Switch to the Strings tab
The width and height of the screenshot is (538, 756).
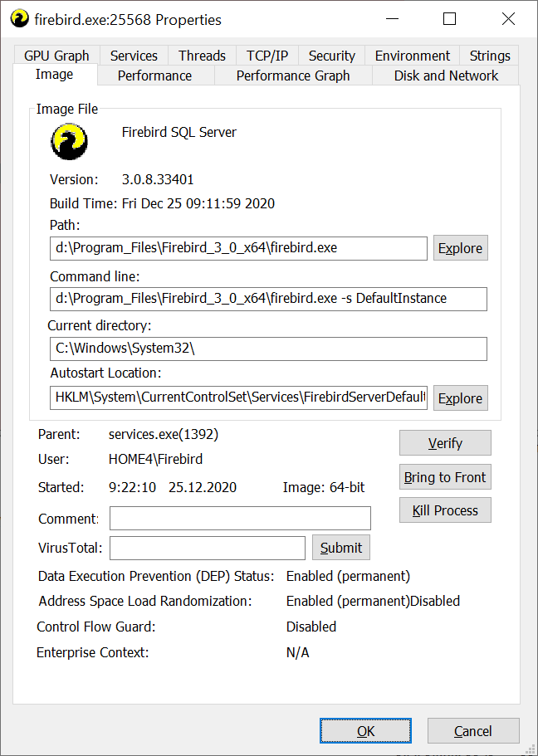(x=489, y=56)
